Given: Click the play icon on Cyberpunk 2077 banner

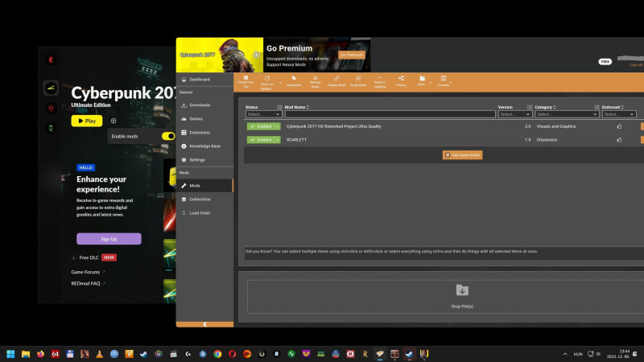Looking at the screenshot, I should tap(256, 55).
